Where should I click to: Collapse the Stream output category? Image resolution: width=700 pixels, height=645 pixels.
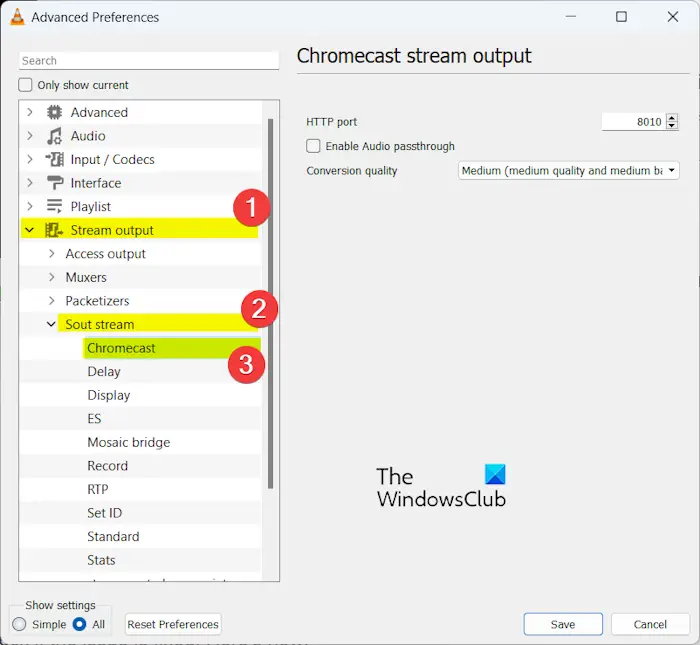click(x=29, y=230)
